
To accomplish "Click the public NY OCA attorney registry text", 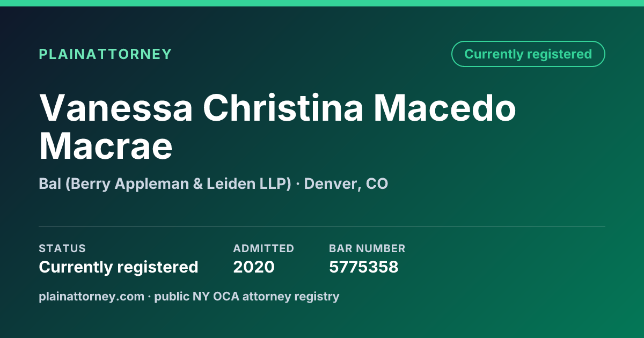I will (x=247, y=296).
